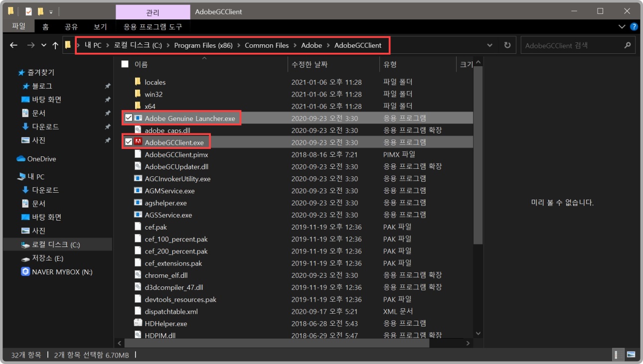Click the HDHelper.exe file icon
Image resolution: width=643 pixels, height=364 pixels.
coord(138,324)
